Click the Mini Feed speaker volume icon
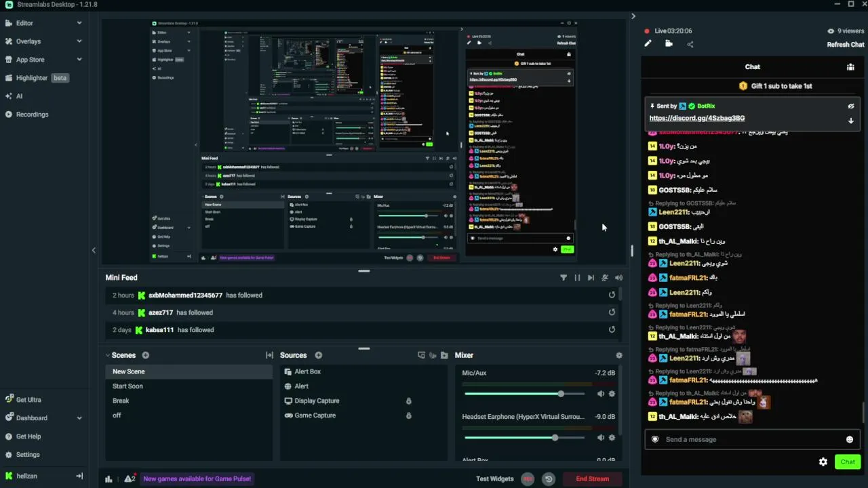This screenshot has width=868, height=488. tap(618, 278)
